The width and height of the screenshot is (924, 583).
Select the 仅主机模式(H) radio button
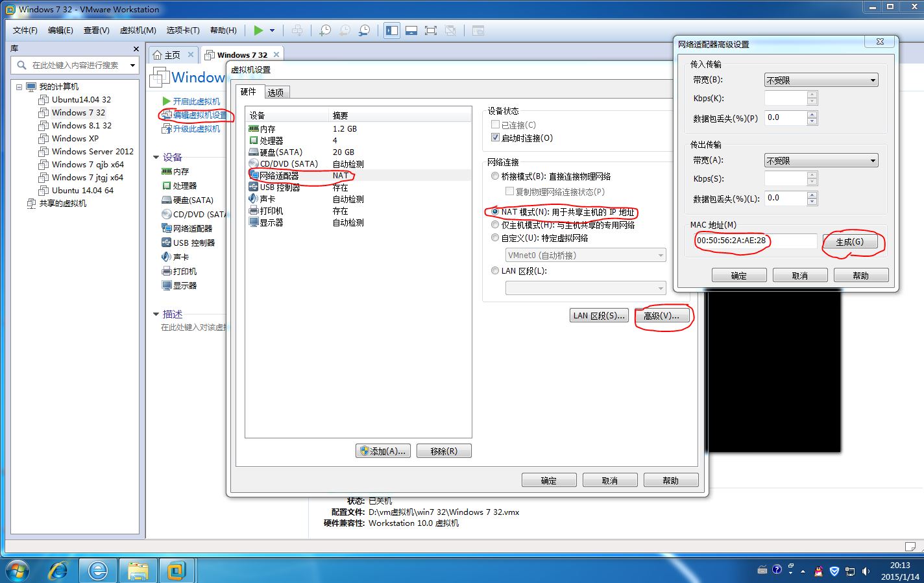click(495, 224)
